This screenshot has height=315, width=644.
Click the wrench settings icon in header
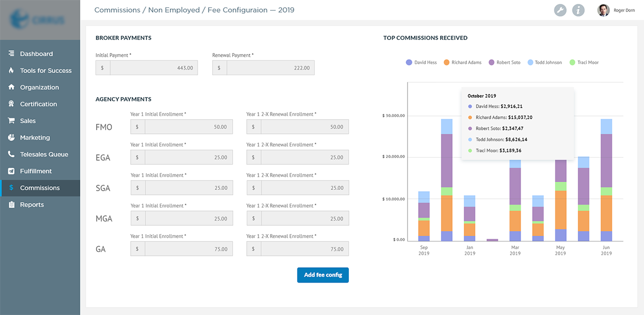tap(560, 10)
